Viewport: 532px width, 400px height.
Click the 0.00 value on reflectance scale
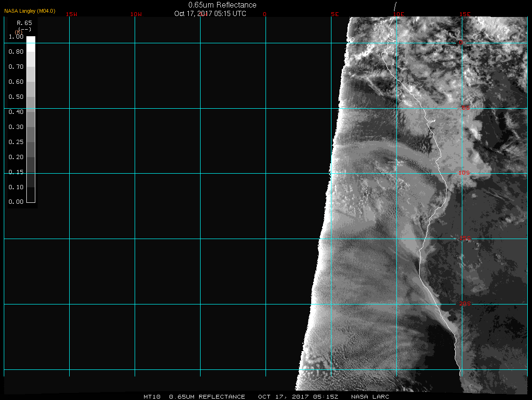16,201
